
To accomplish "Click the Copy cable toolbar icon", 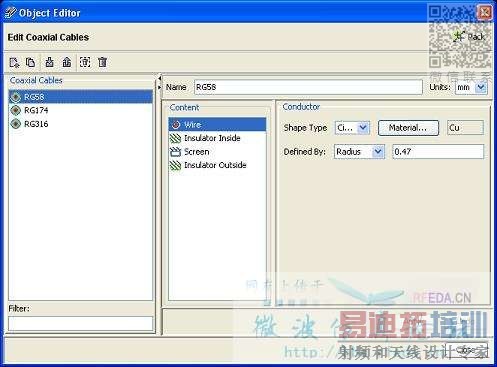I will 30,62.
